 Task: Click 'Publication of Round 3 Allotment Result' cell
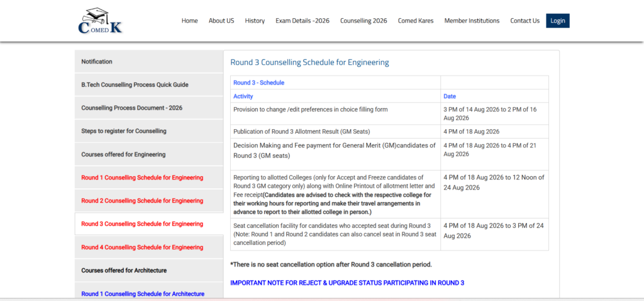click(336, 132)
